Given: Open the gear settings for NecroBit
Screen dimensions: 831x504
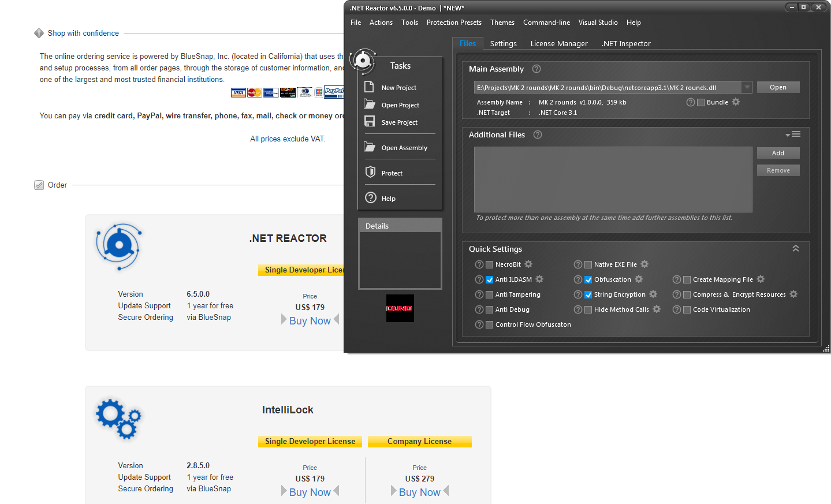Looking at the screenshot, I should [x=528, y=264].
